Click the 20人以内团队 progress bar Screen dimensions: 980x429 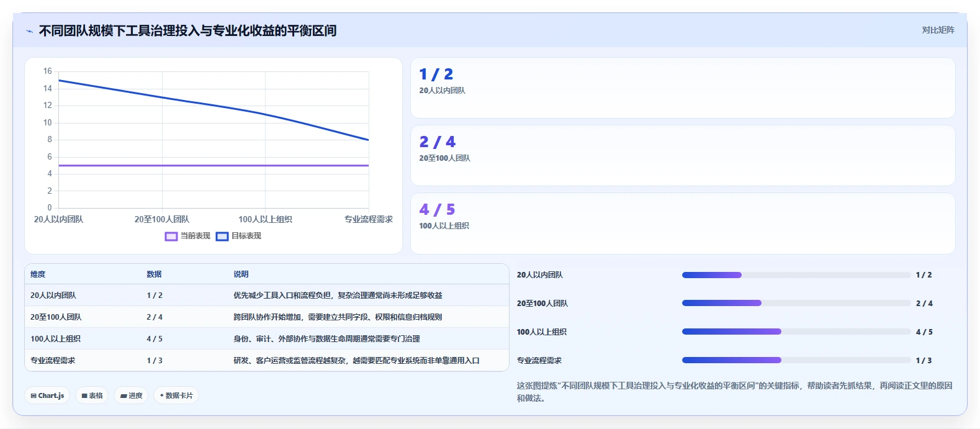pos(796,275)
